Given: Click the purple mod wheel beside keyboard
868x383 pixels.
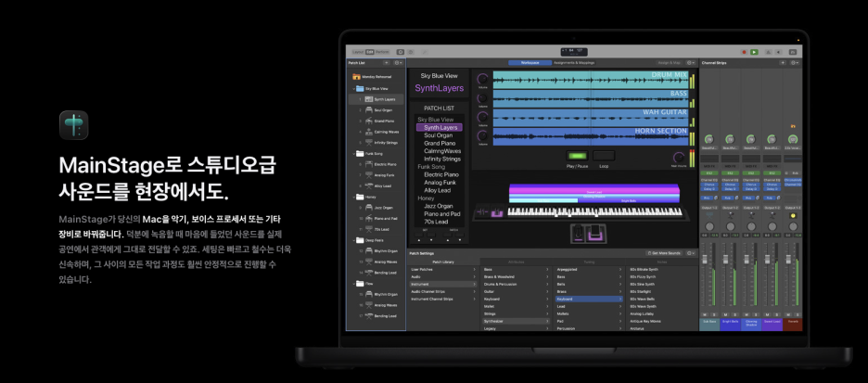Looking at the screenshot, I should (x=497, y=212).
